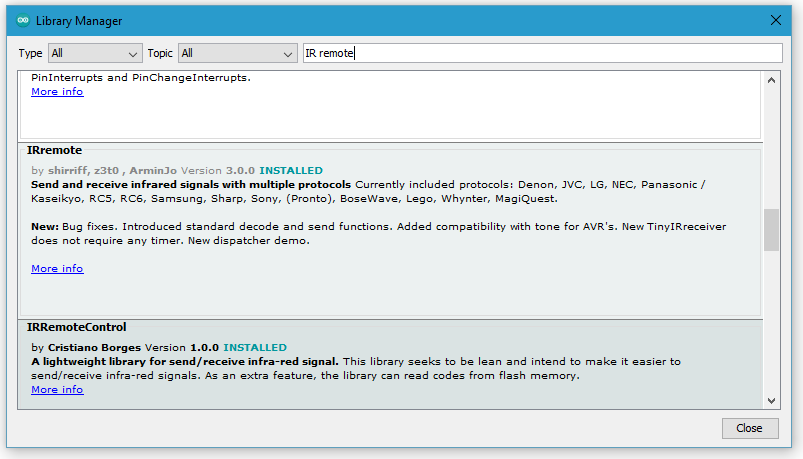This screenshot has width=803, height=459.
Task: Click 'PinInterrupts and PinChangeInterrupts.' text
Action: (141, 78)
